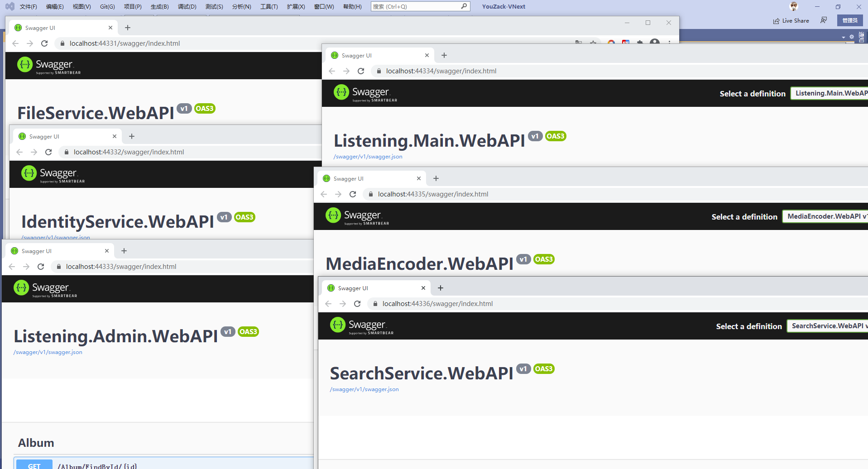Click the site lock icon for localhost:44331

tap(62, 43)
